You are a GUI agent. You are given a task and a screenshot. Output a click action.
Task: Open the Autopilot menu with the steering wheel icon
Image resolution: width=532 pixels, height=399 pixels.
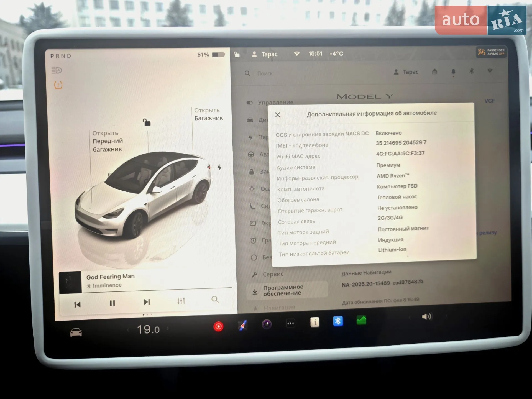coord(251,155)
